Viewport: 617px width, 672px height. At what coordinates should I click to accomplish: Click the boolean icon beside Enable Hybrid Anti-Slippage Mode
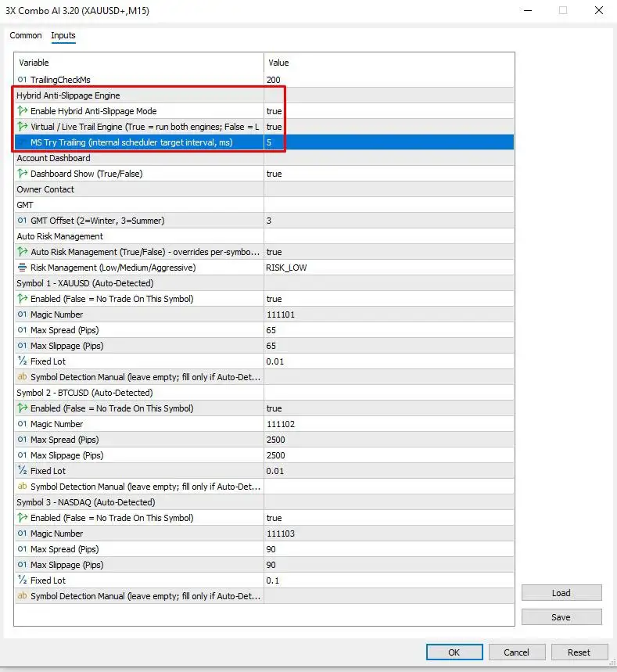pos(22,110)
